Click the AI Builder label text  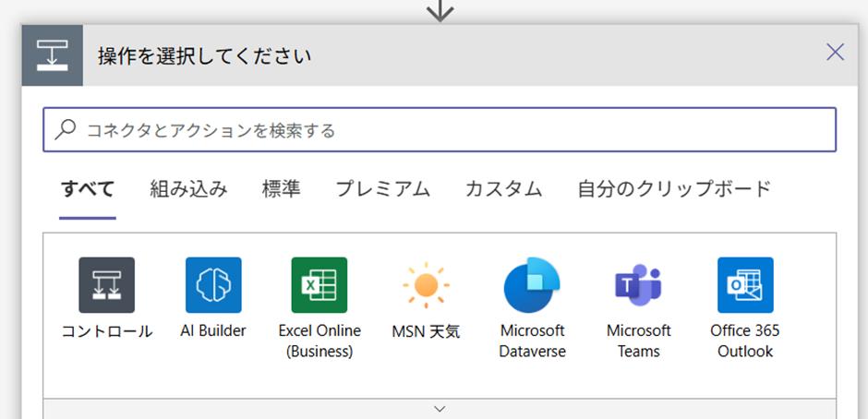coord(213,331)
